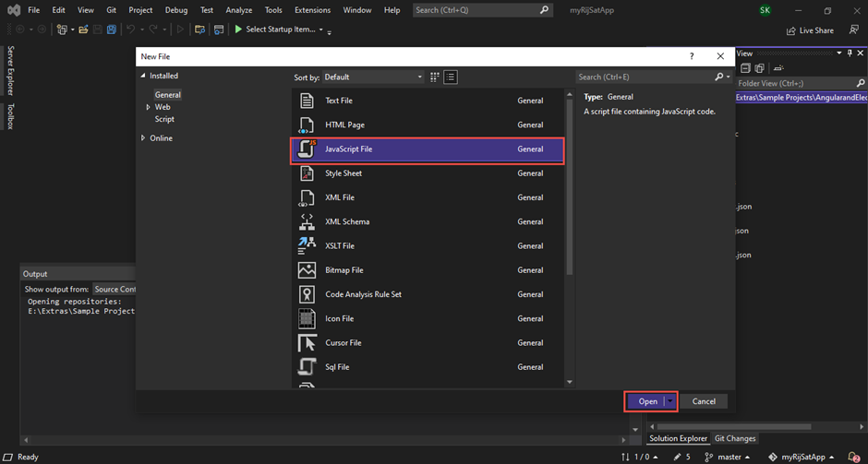
Task: Click the Open button
Action: pos(647,401)
